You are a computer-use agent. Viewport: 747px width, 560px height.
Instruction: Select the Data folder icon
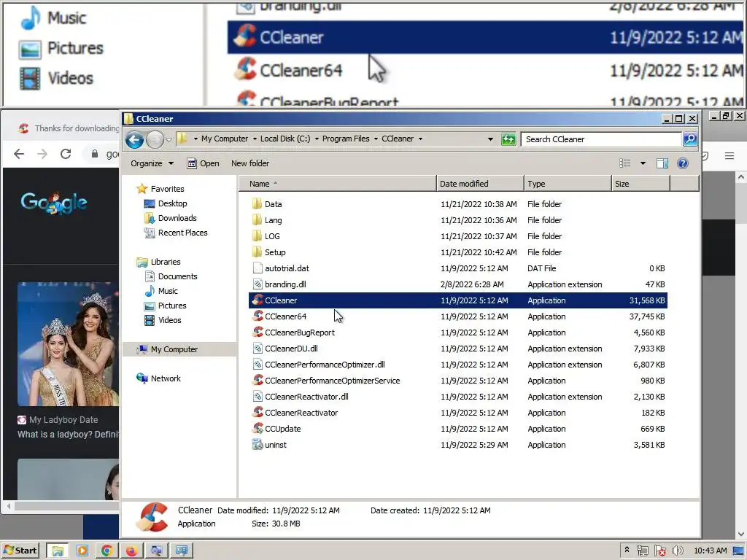(258, 204)
